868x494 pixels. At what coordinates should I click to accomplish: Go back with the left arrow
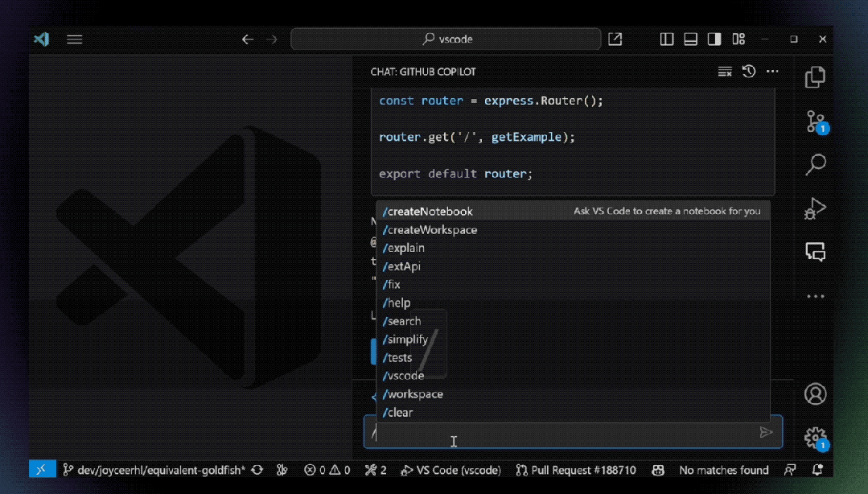[248, 39]
